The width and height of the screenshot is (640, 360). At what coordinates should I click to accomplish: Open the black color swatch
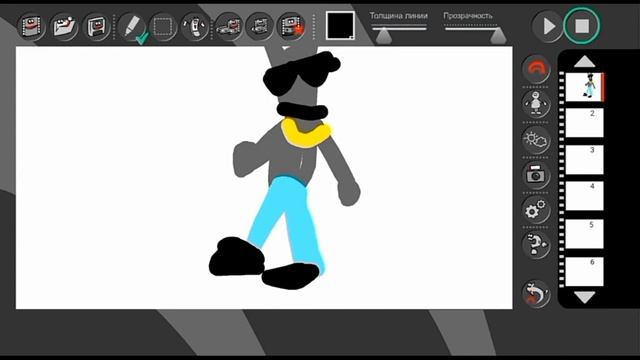(x=340, y=25)
